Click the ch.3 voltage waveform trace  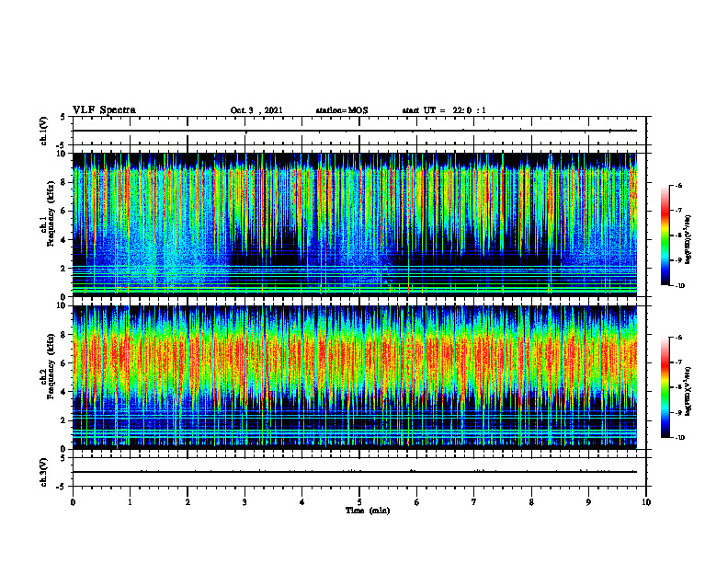(355, 472)
